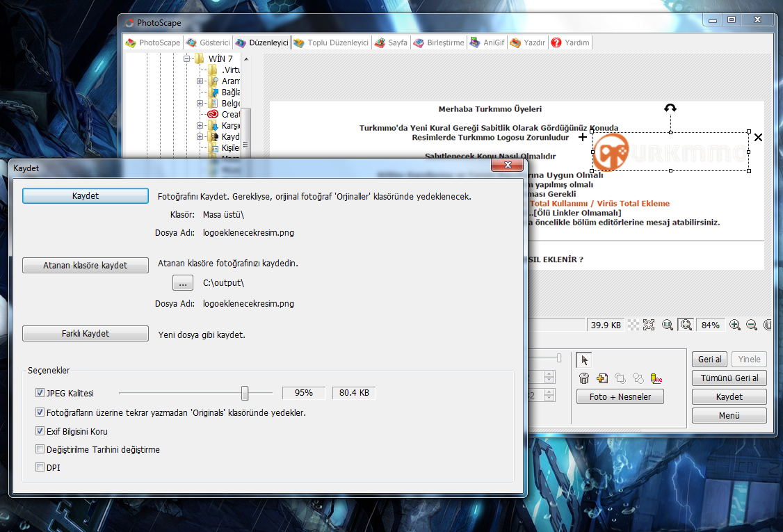The height and width of the screenshot is (532, 783).
Task: Open the Toplu Düzenleyici tab
Action: [331, 42]
